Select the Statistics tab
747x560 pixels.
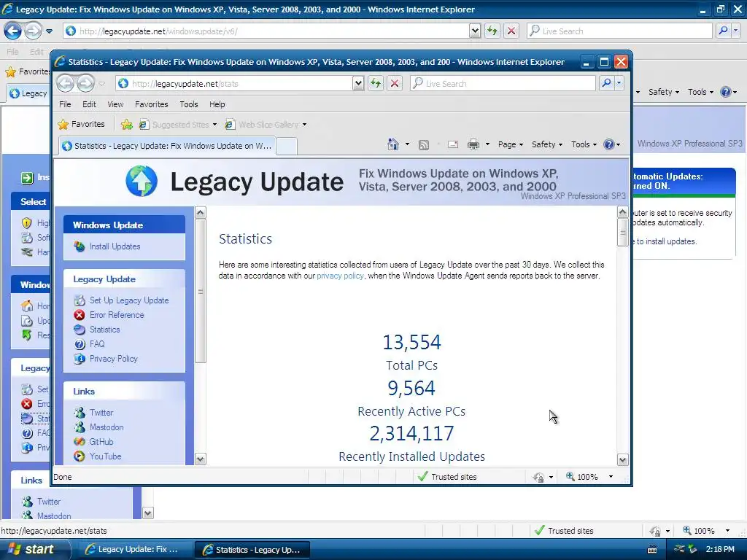pyautogui.click(x=167, y=146)
